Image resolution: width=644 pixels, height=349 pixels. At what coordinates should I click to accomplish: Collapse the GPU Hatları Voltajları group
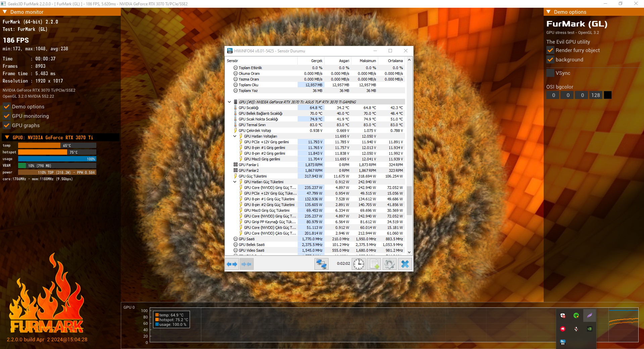point(235,136)
